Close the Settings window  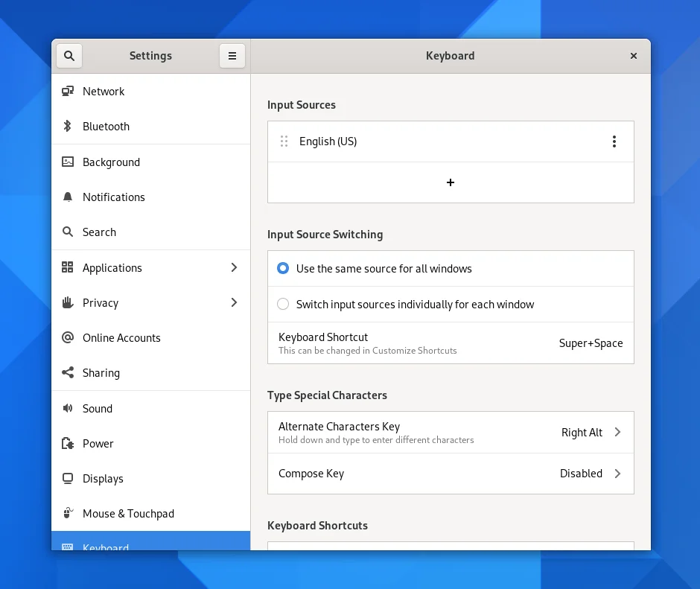coord(634,56)
